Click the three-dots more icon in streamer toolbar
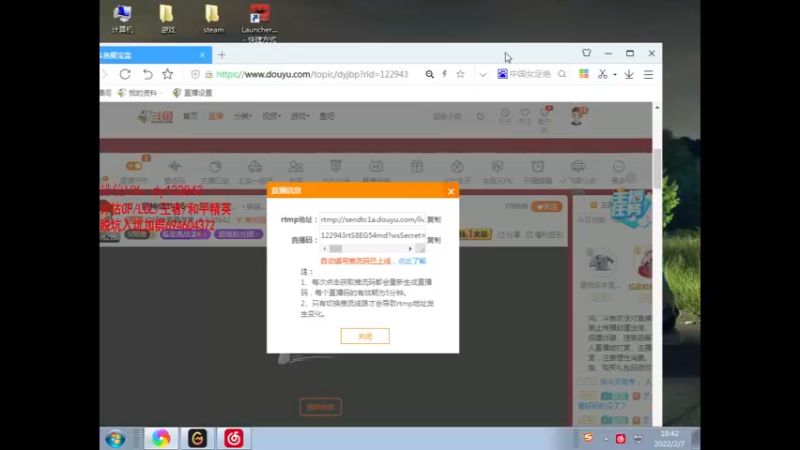The height and width of the screenshot is (450, 800). (x=618, y=166)
